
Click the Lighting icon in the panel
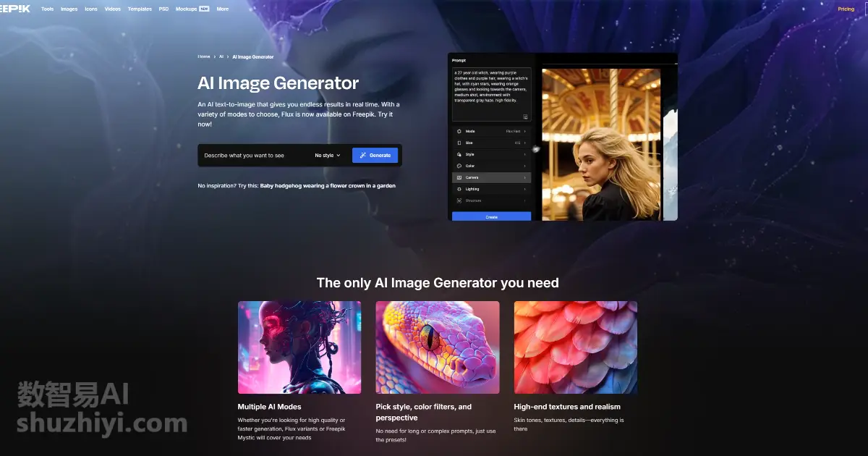tap(459, 189)
